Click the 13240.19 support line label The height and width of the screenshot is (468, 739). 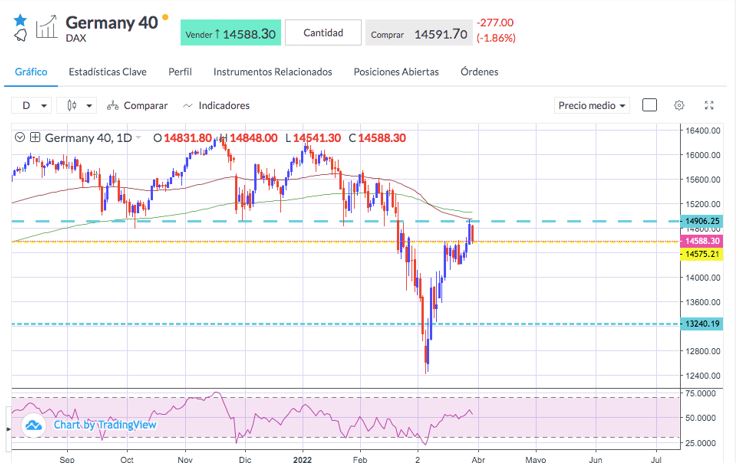[702, 324]
